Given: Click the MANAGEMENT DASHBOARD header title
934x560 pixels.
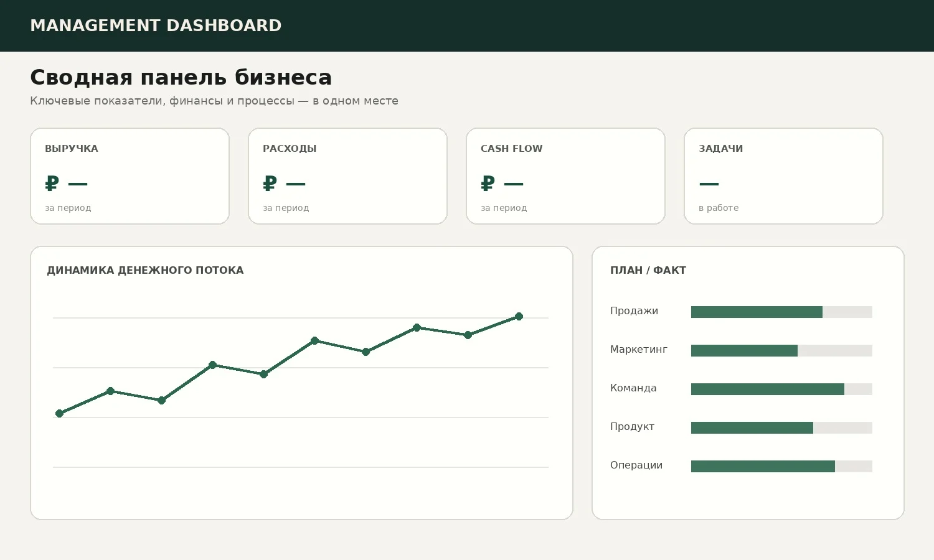Looking at the screenshot, I should (x=156, y=26).
